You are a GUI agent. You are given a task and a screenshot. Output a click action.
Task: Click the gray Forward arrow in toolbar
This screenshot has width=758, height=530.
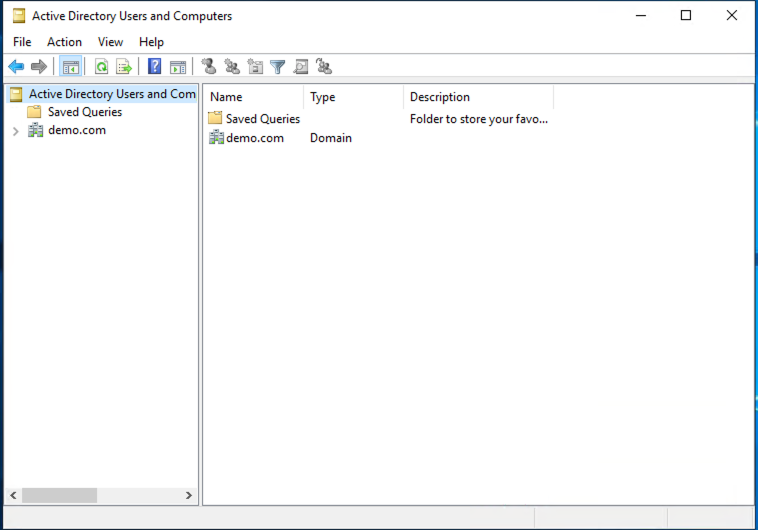coord(39,66)
